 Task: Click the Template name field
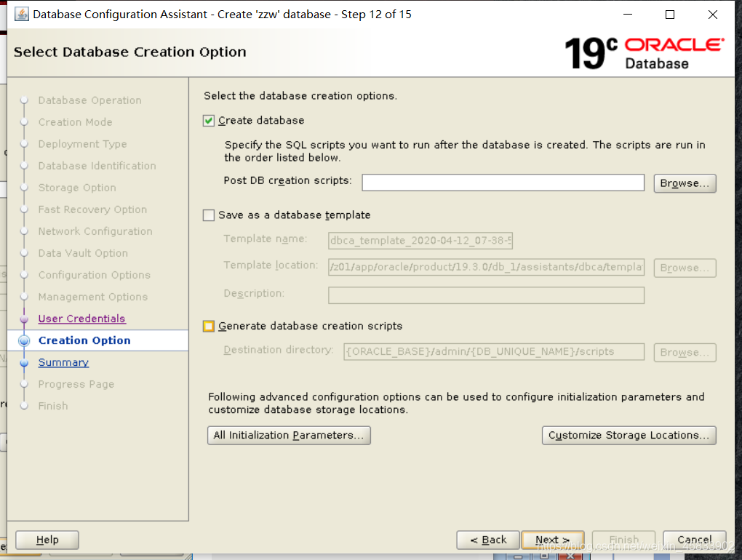pyautogui.click(x=420, y=240)
